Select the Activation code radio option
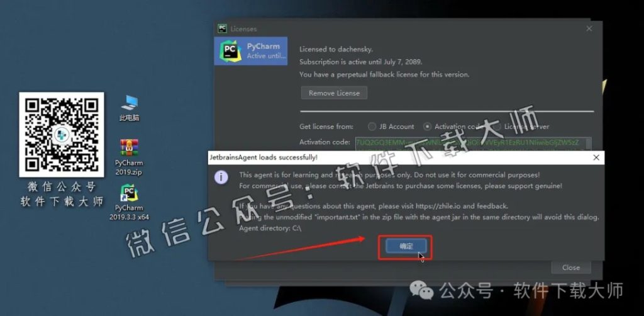 tap(454, 127)
